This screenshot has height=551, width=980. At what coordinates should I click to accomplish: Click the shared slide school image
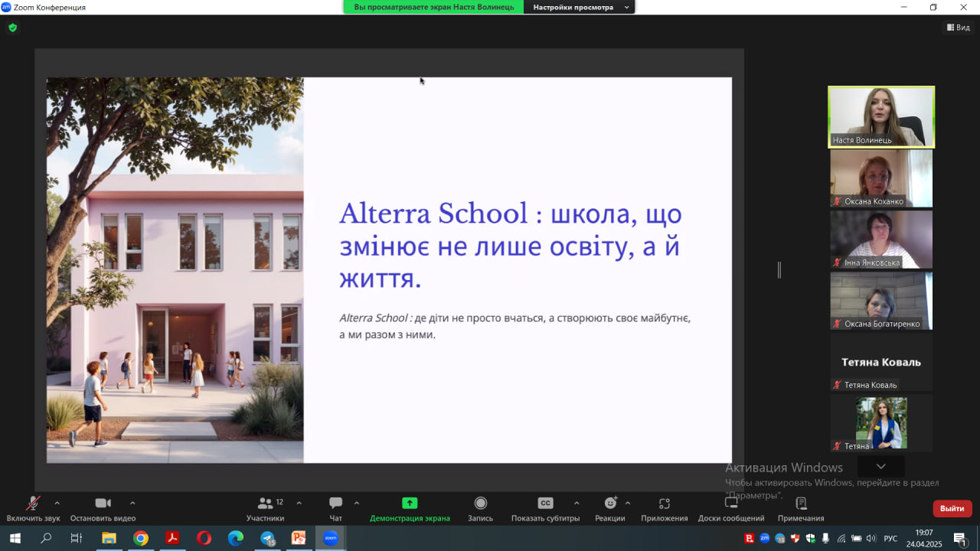pyautogui.click(x=175, y=270)
